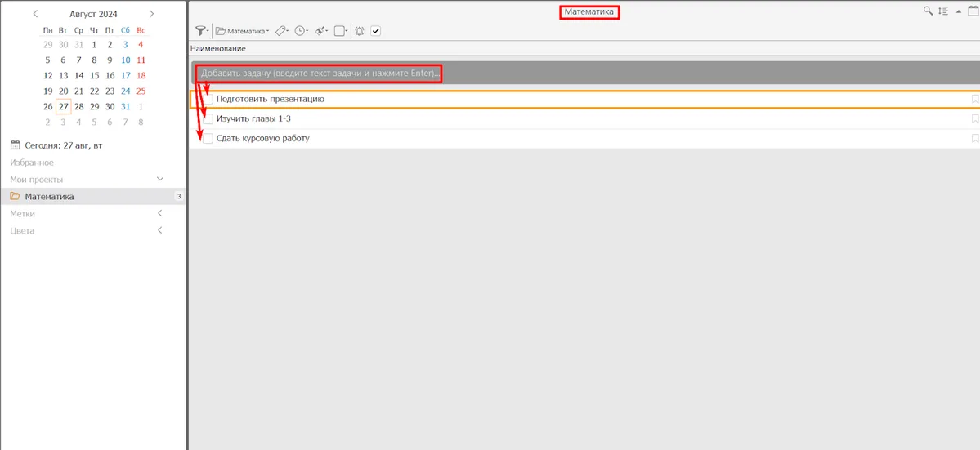Image resolution: width=980 pixels, height=450 pixels.
Task: Click the calendar icon at top right
Action: [x=973, y=11]
